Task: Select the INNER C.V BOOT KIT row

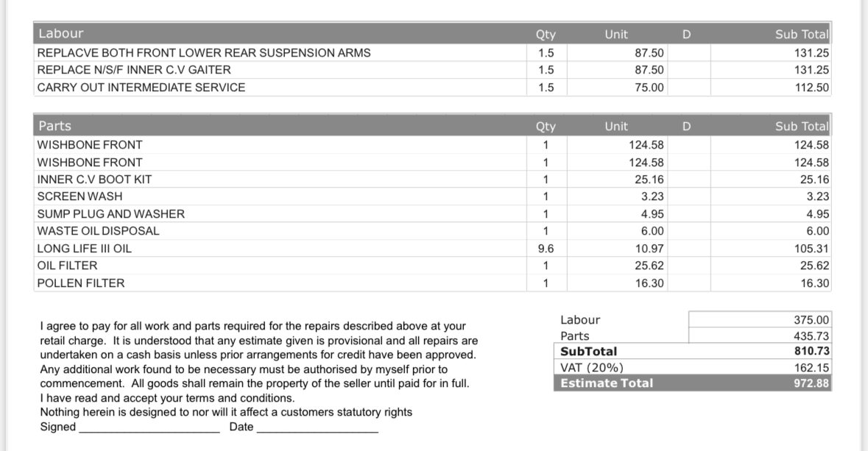Action: [x=94, y=180]
